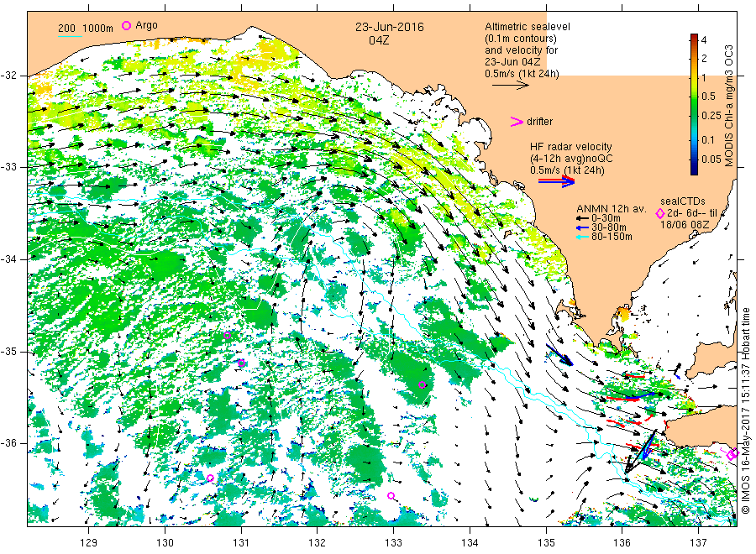Click the '(0.1m contours)' legend line
The width and height of the screenshot is (756, 554).
[x=521, y=39]
